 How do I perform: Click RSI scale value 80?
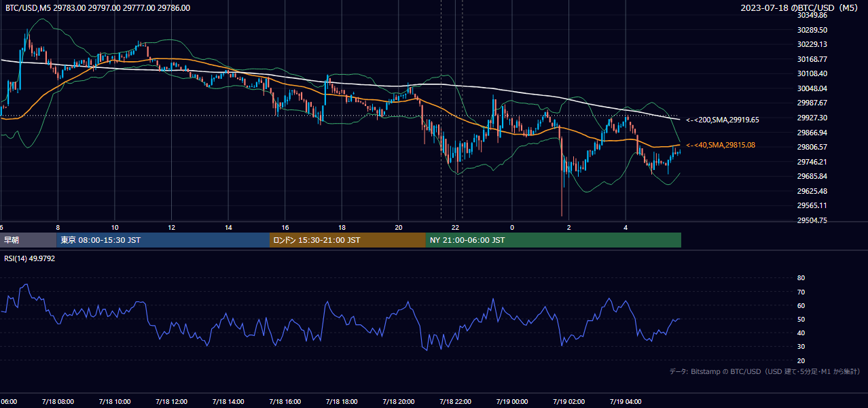click(x=801, y=278)
